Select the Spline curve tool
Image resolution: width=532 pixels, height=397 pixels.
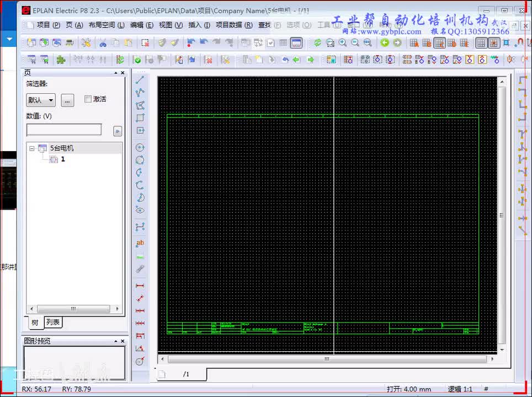pos(140,227)
